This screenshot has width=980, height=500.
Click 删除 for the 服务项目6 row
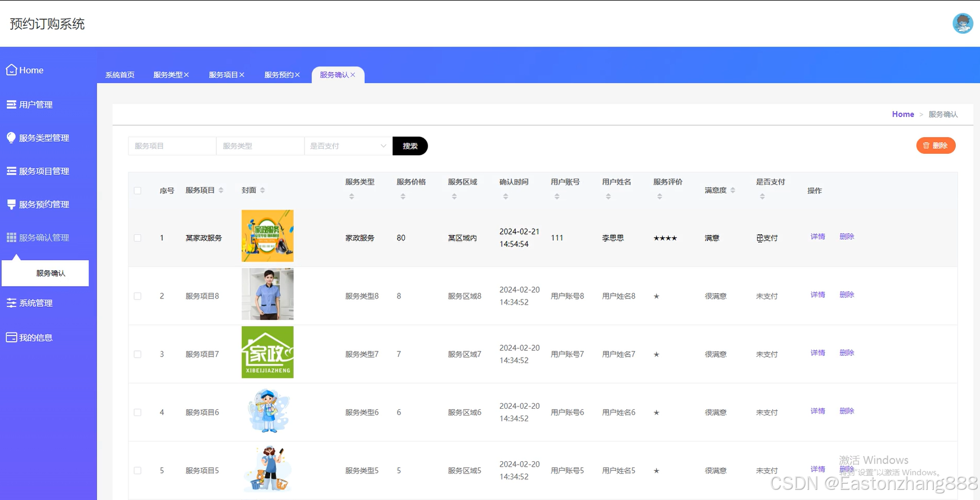tap(847, 411)
